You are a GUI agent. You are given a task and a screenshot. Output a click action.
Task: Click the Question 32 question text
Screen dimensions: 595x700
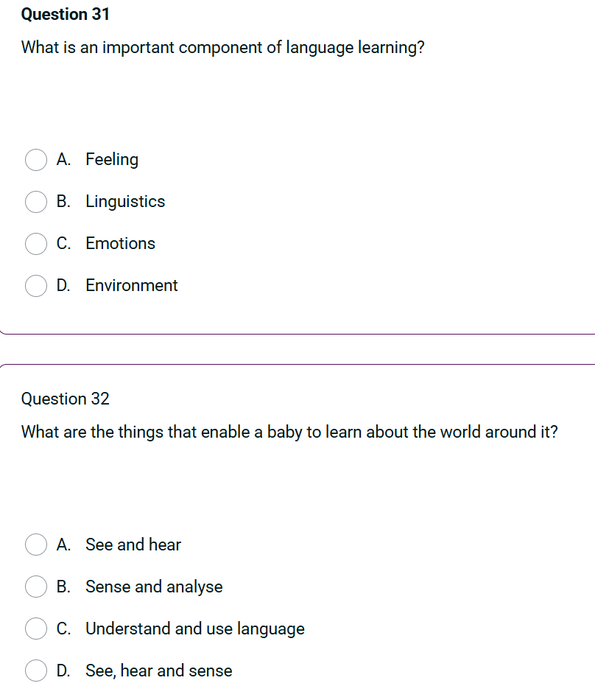(290, 433)
